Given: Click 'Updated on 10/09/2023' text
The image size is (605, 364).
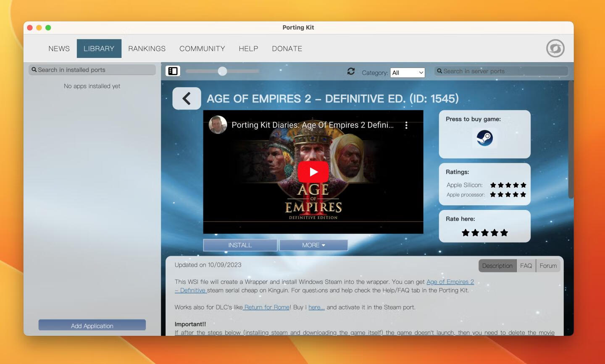Looking at the screenshot, I should (x=208, y=265).
